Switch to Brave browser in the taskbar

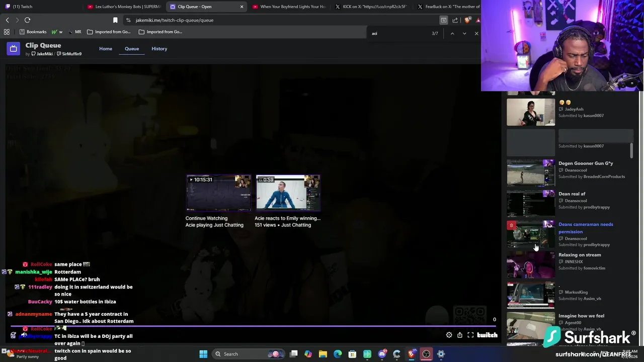(x=412, y=354)
